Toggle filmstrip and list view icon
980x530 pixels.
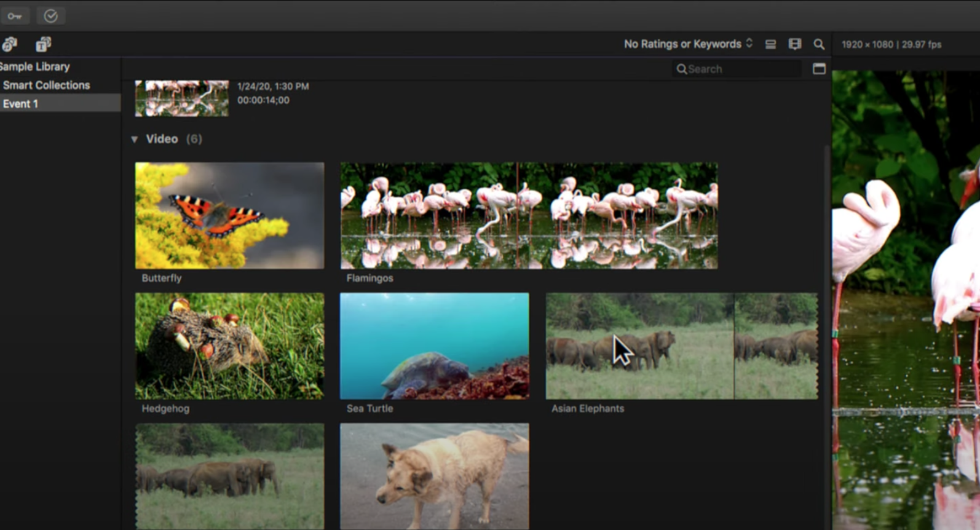pos(770,44)
